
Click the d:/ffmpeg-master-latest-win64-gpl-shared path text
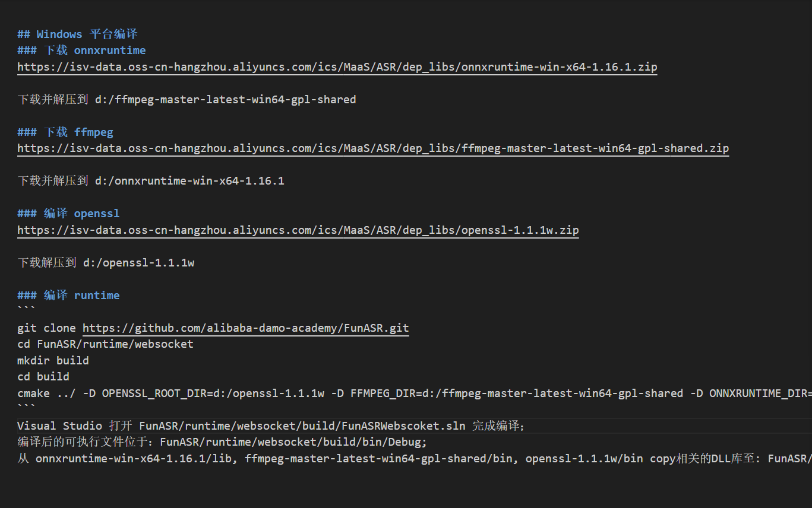[225, 100]
